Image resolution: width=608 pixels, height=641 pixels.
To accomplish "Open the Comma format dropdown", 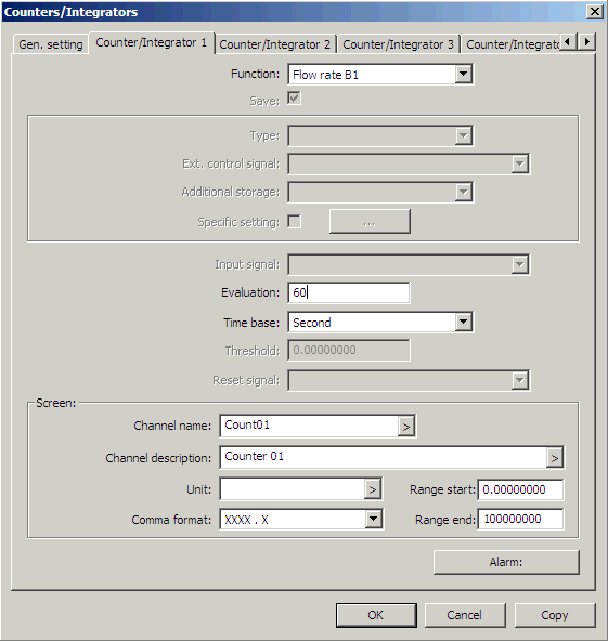I will (373, 519).
